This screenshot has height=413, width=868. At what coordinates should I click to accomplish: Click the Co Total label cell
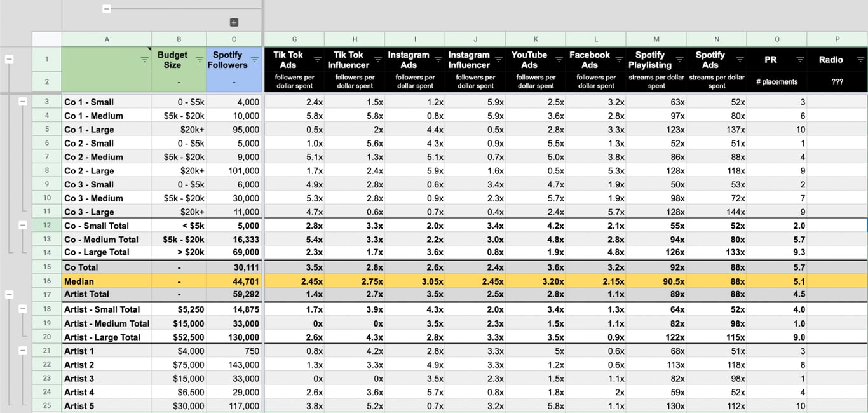[x=107, y=267]
